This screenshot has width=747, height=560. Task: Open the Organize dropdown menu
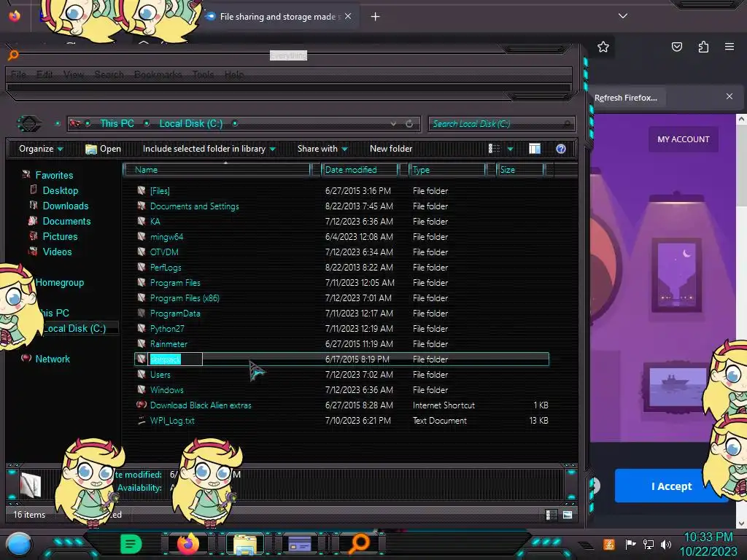[41, 149]
